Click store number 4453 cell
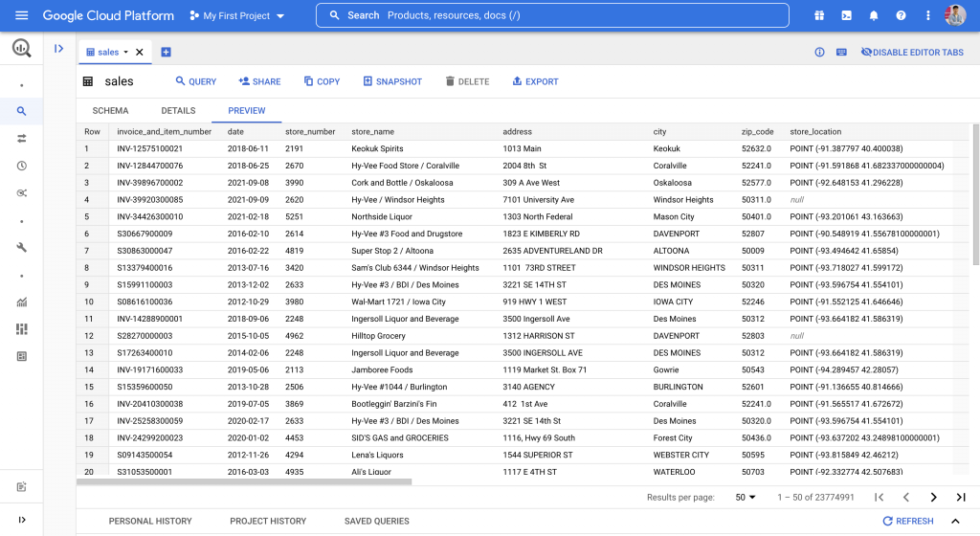 coord(295,438)
